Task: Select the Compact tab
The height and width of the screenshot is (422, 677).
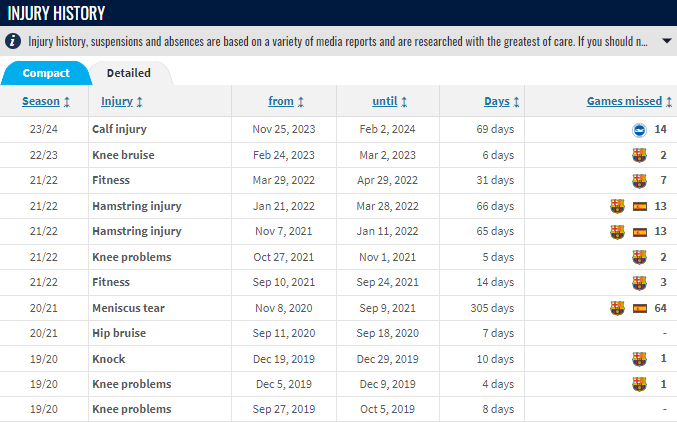Action: tap(46, 73)
